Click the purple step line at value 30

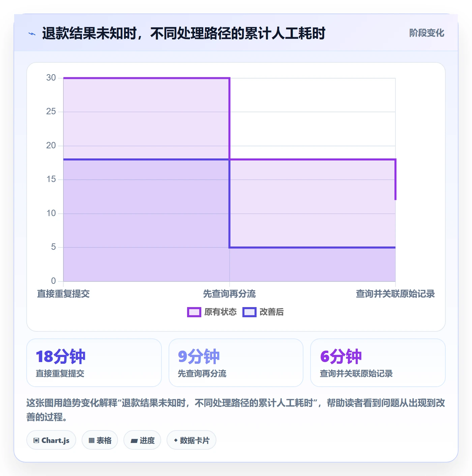[146, 78]
